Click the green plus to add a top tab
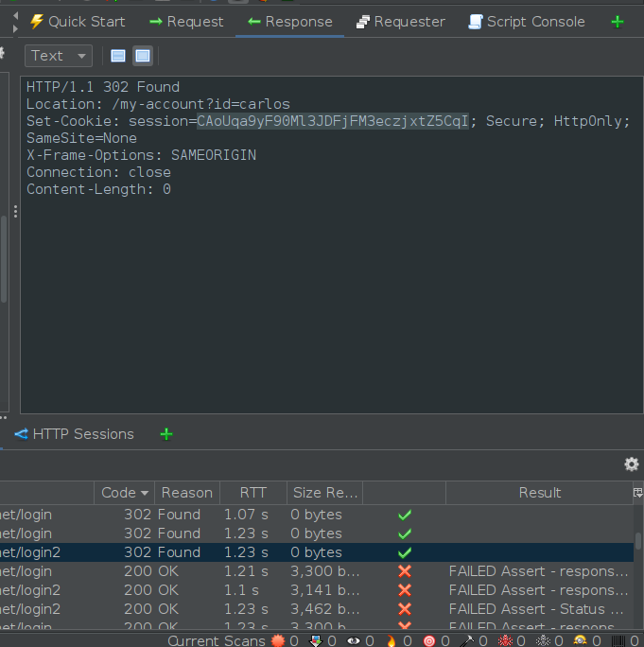The image size is (644, 647). (x=618, y=21)
